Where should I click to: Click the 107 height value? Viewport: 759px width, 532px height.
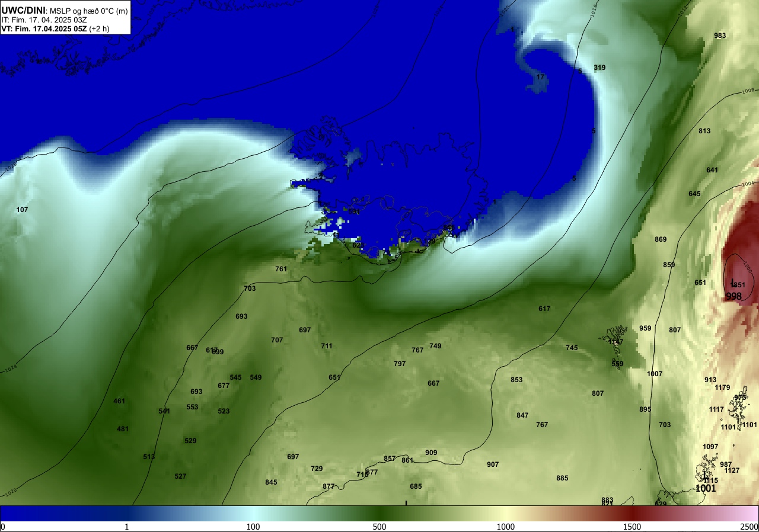tap(22, 210)
